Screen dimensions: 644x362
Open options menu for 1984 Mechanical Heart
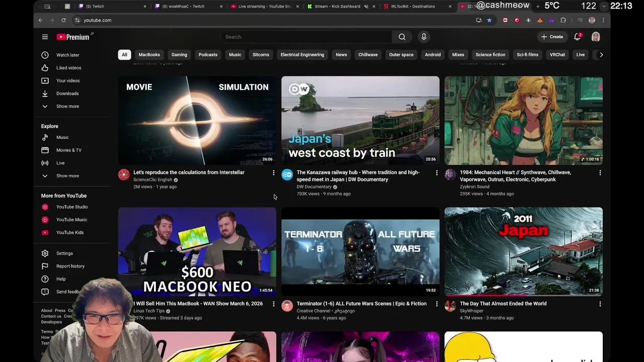point(600,173)
